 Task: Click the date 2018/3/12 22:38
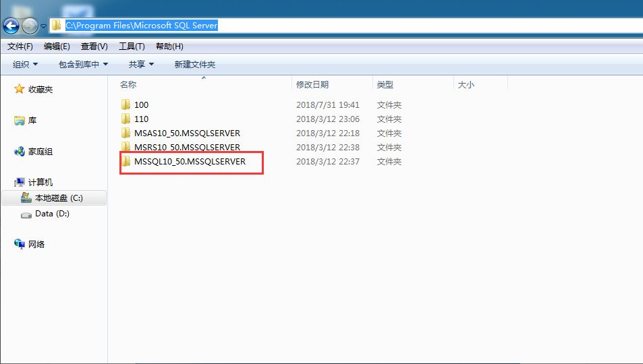pyautogui.click(x=328, y=147)
